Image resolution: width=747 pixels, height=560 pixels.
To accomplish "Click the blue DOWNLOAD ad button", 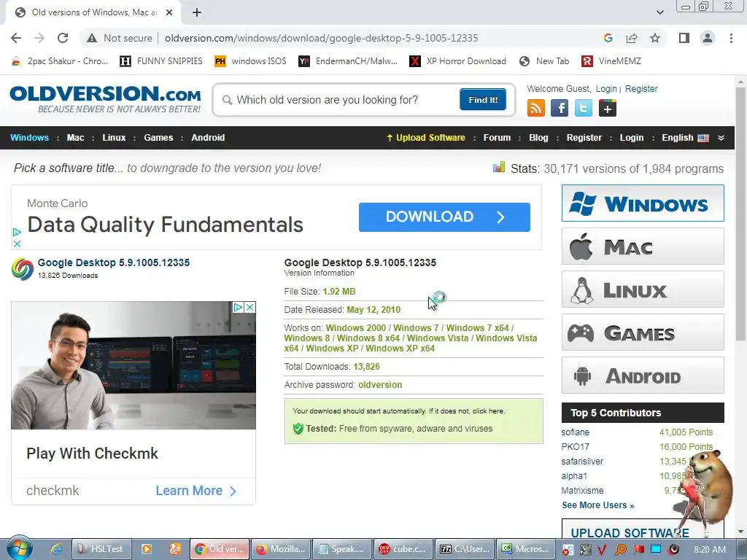I will pyautogui.click(x=444, y=217).
